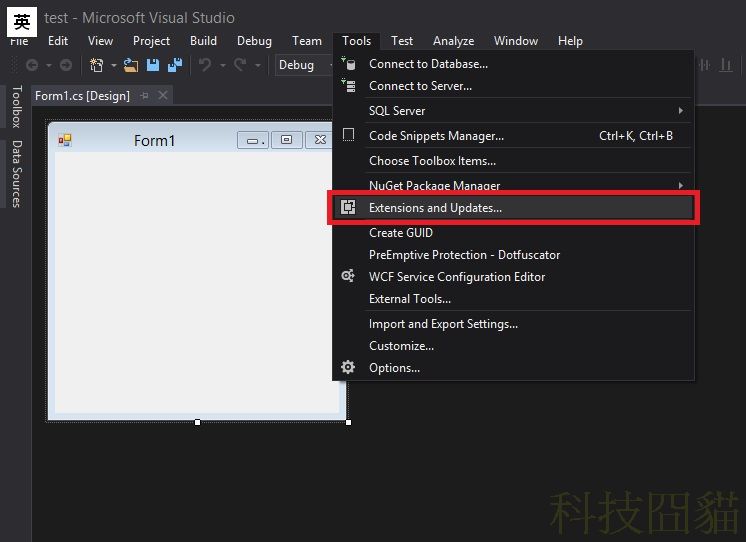
Task: Click the New Project toolbar icon
Action: [97, 65]
